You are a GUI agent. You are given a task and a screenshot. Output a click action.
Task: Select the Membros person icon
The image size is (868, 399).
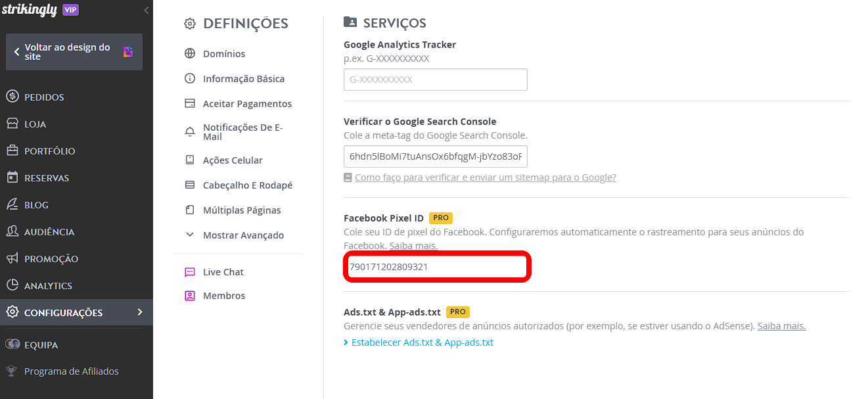point(190,296)
